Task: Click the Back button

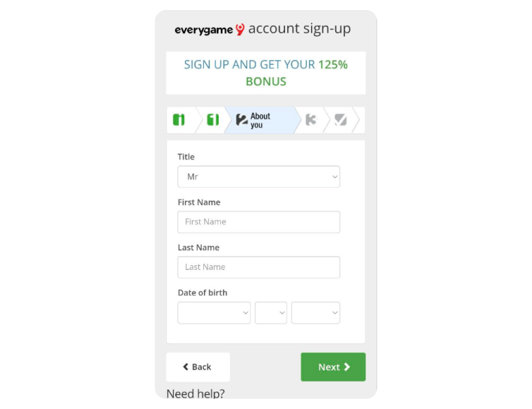Action: coord(198,367)
